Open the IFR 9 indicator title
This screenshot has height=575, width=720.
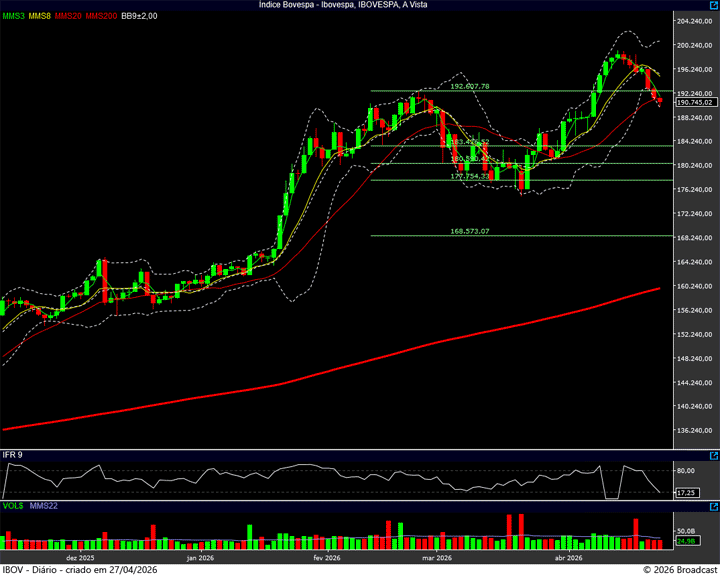point(13,455)
